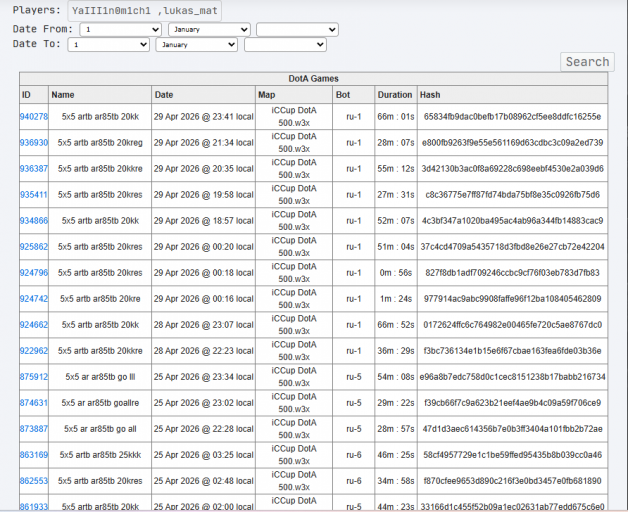The height and width of the screenshot is (512, 628).
Task: Select name cell '5x5 artb ar85tb 20kreg'
Action: 100,143
